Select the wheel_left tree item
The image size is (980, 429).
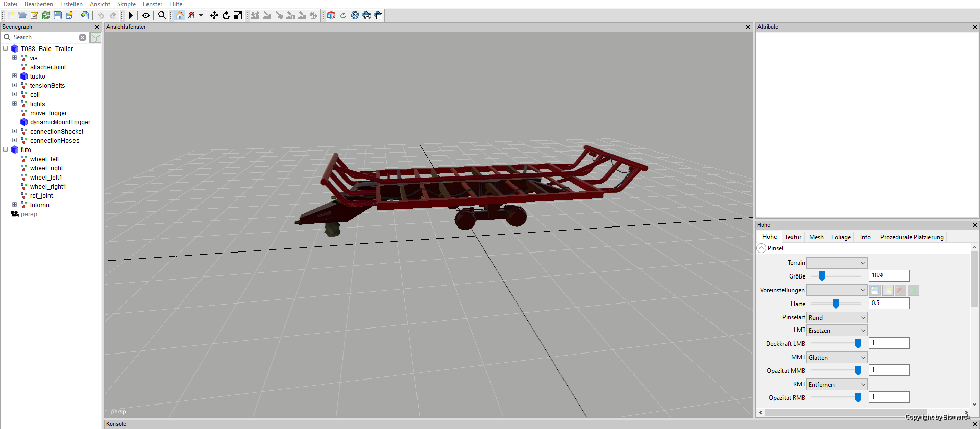[x=44, y=159]
